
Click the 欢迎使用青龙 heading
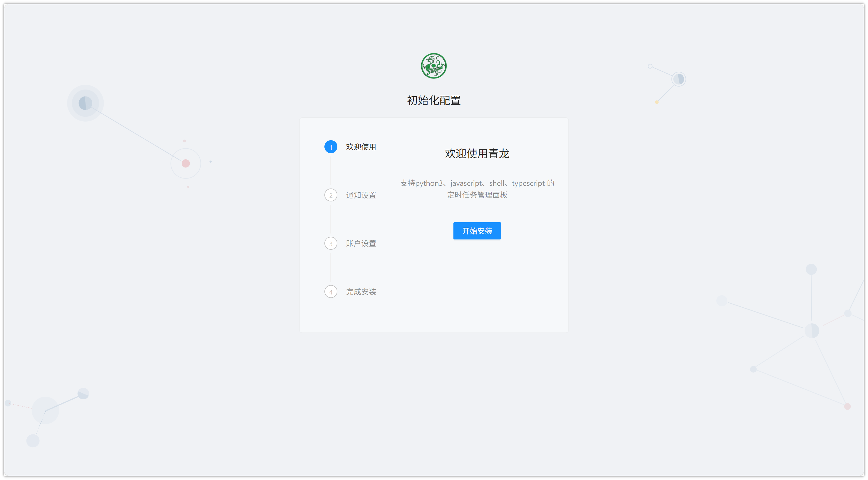coord(477,153)
